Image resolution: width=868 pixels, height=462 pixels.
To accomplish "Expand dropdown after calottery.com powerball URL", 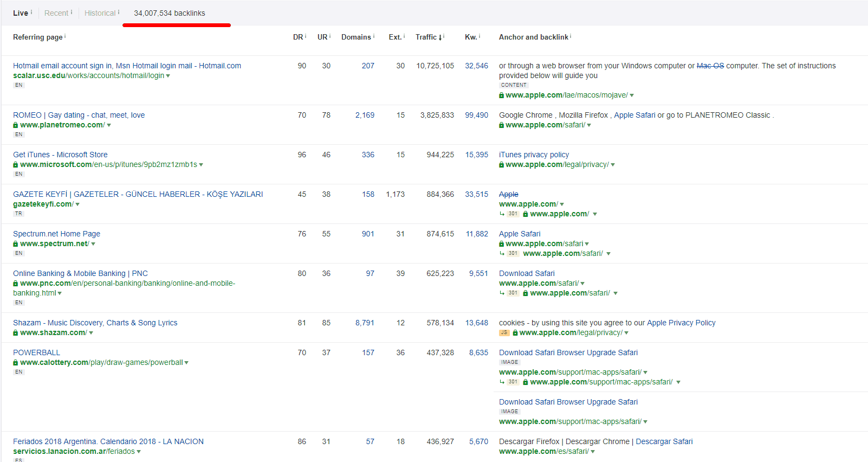I will point(186,363).
